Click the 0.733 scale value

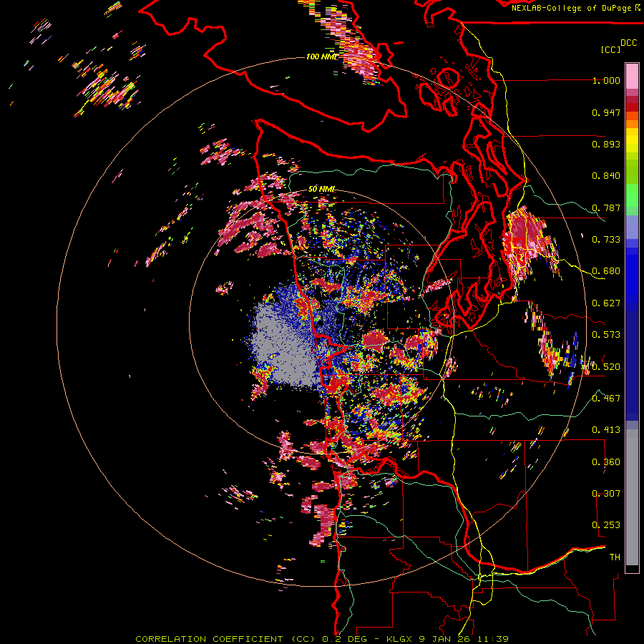[606, 240]
